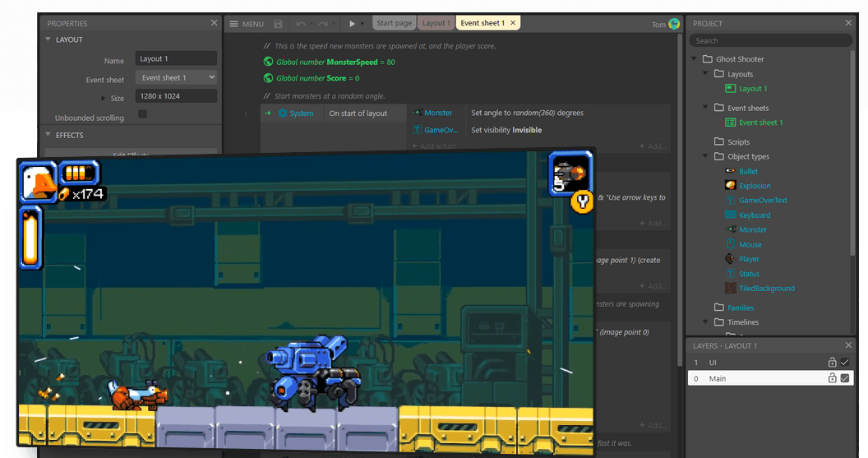Edit the layout Name field

click(176, 58)
